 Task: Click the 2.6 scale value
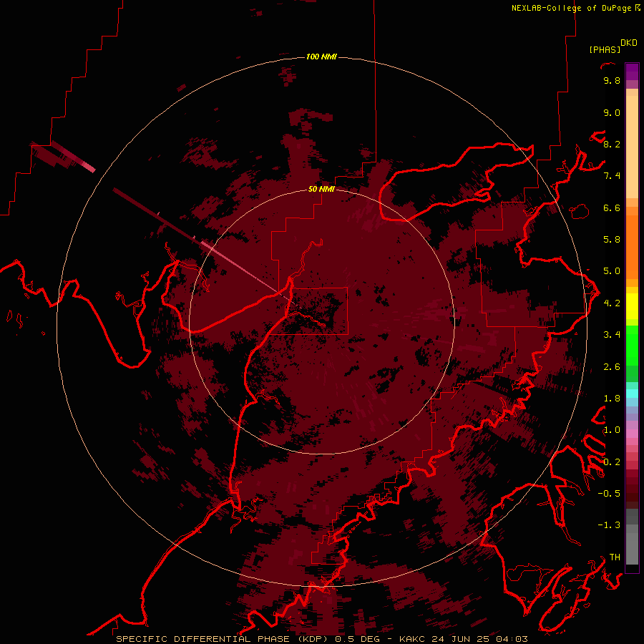pyautogui.click(x=612, y=367)
